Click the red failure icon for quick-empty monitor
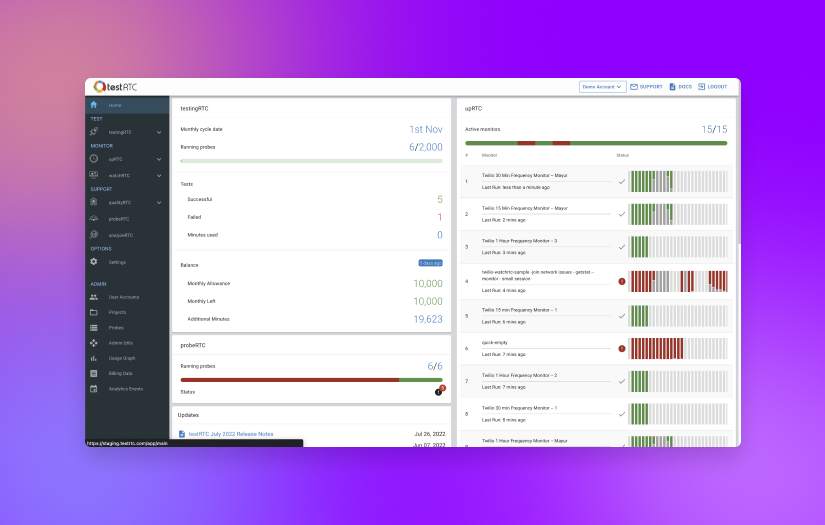This screenshot has height=525, width=825. 622,348
